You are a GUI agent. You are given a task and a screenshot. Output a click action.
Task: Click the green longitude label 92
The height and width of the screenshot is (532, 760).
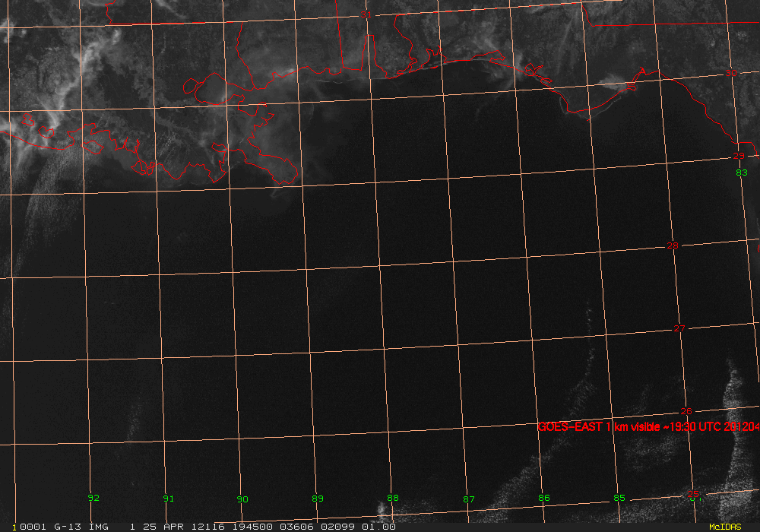(93, 498)
